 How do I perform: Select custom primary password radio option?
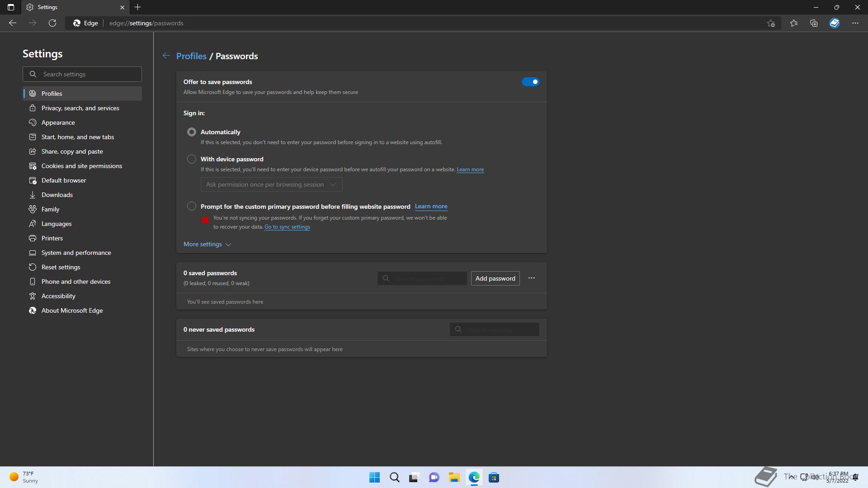[192, 206]
